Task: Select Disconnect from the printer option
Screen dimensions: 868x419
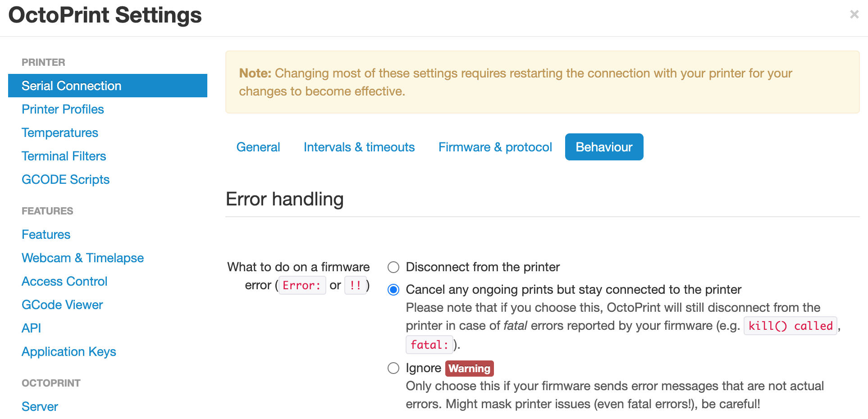Action: 393,267
